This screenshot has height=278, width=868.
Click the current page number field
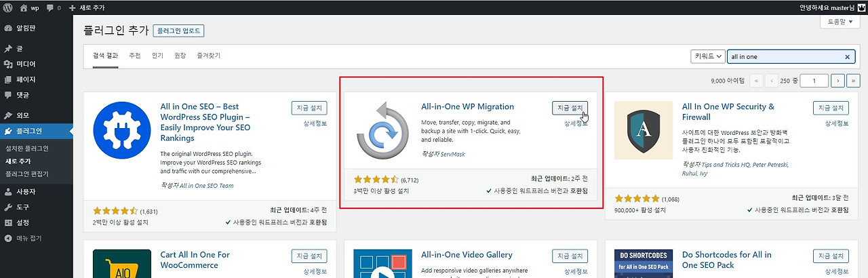coord(814,81)
